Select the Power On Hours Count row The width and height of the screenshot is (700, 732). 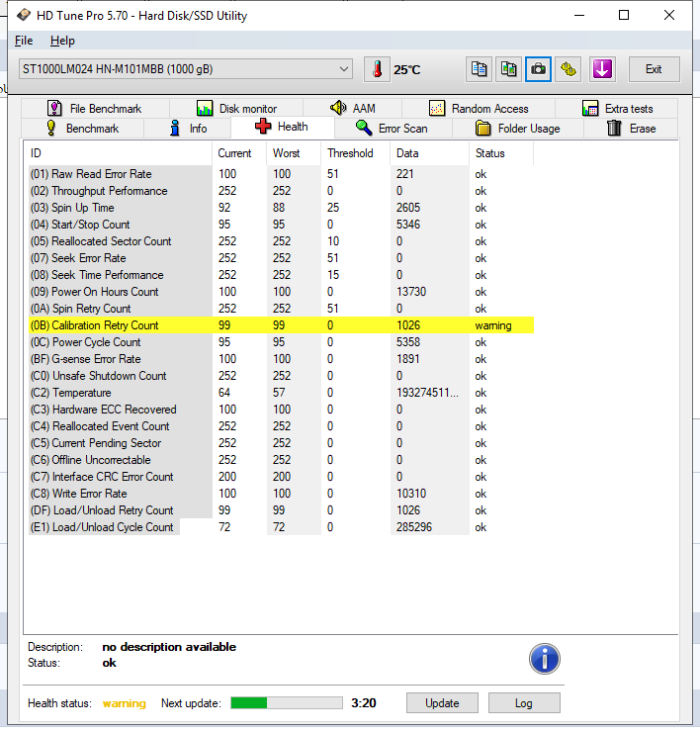282,292
